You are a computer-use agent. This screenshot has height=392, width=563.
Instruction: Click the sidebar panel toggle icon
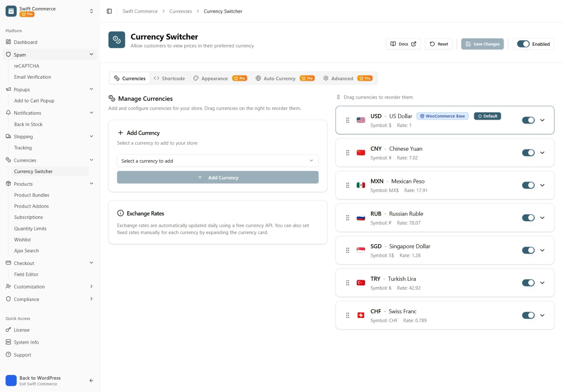pos(109,11)
